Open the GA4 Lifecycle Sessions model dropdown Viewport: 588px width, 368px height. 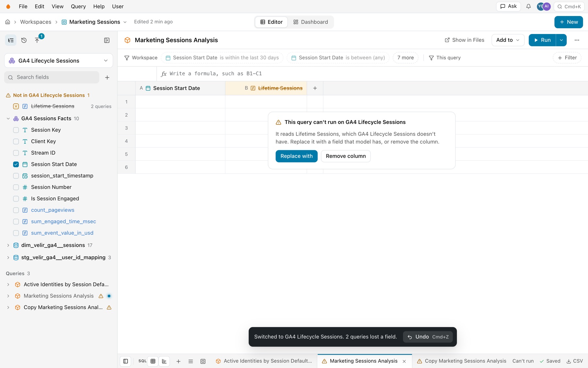(x=58, y=61)
